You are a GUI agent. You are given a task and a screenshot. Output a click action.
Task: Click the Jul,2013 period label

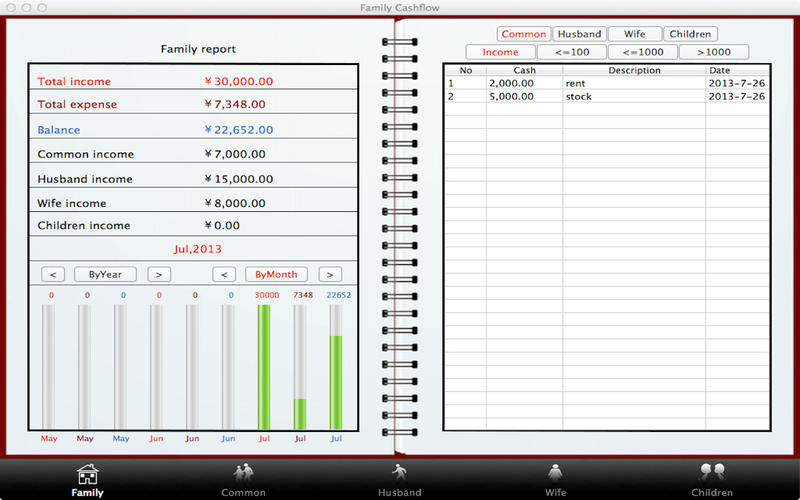coord(197,249)
